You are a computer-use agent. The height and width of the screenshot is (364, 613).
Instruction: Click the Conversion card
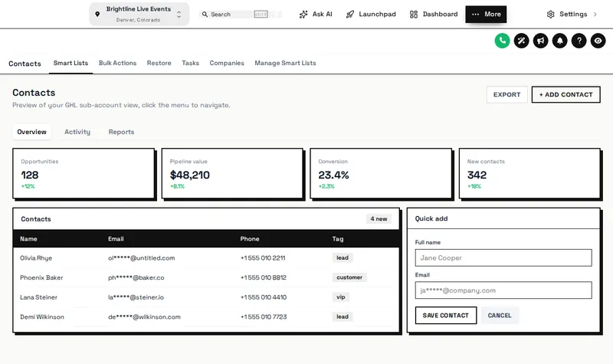(x=381, y=173)
